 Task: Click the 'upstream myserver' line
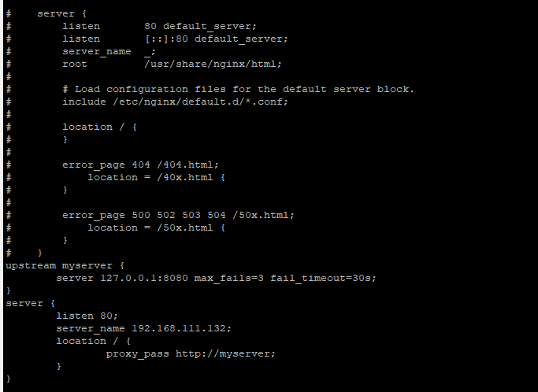click(x=65, y=265)
